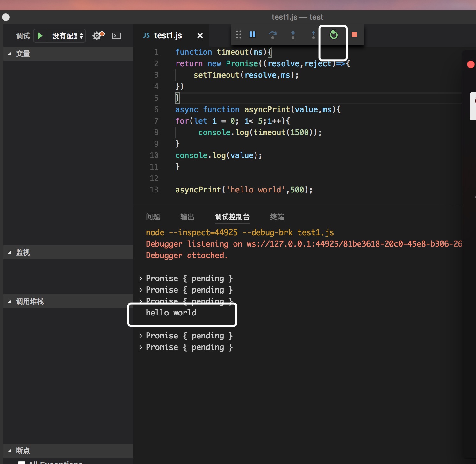Image resolution: width=476 pixels, height=464 pixels.
Task: Close the test1.js editor tab
Action: click(x=200, y=36)
